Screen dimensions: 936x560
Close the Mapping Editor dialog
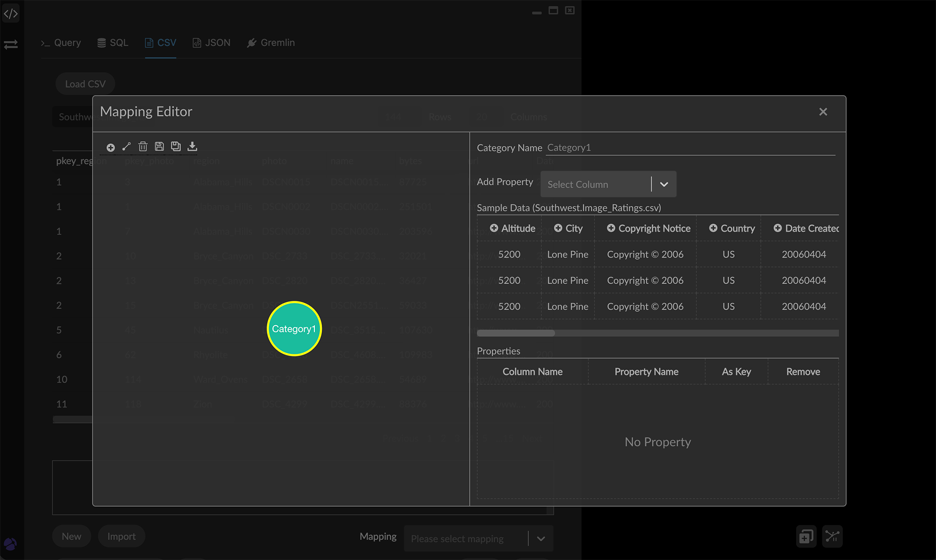pyautogui.click(x=823, y=112)
